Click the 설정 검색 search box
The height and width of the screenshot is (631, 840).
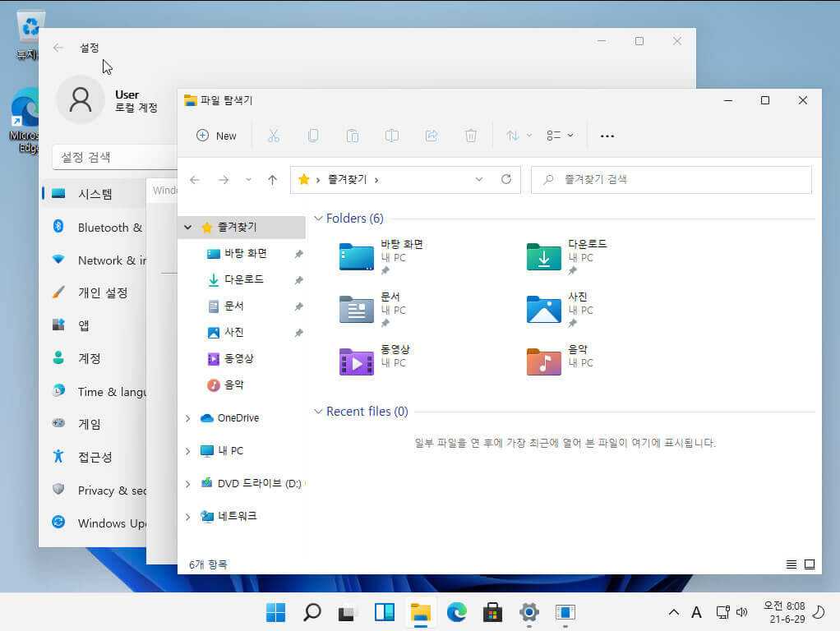tap(114, 157)
